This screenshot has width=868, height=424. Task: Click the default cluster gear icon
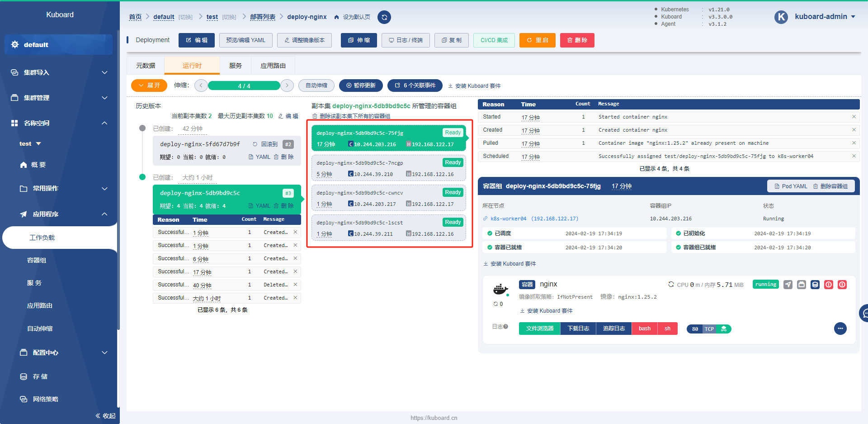[15, 44]
